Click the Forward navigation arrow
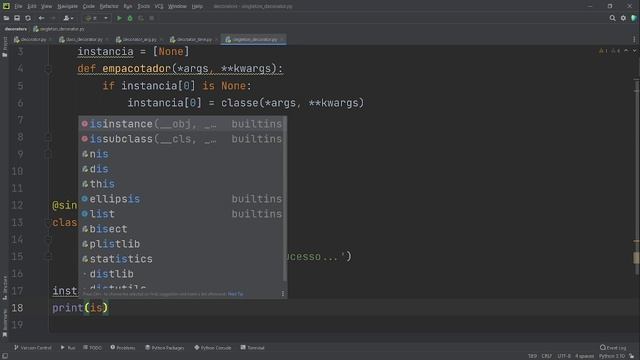 [x=53, y=18]
